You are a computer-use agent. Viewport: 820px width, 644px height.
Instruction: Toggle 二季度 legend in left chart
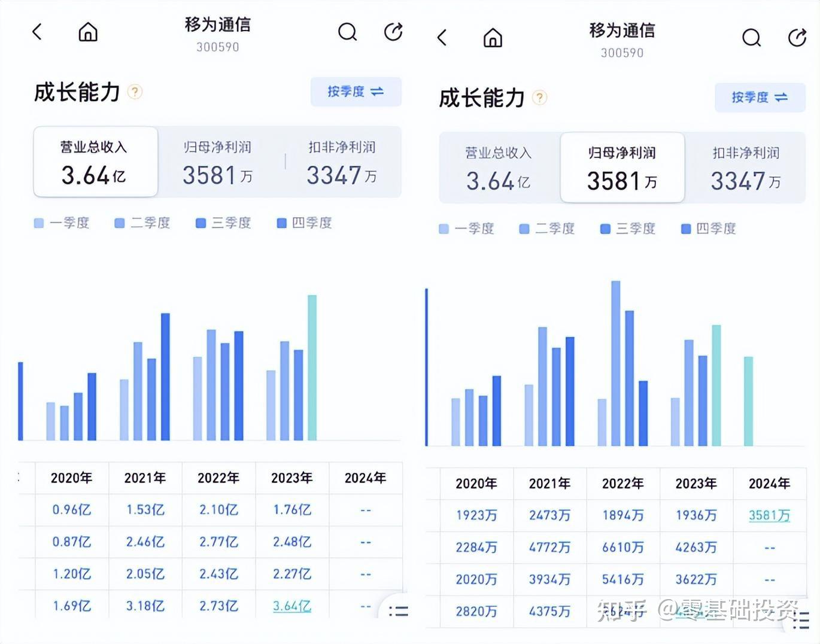[x=142, y=223]
